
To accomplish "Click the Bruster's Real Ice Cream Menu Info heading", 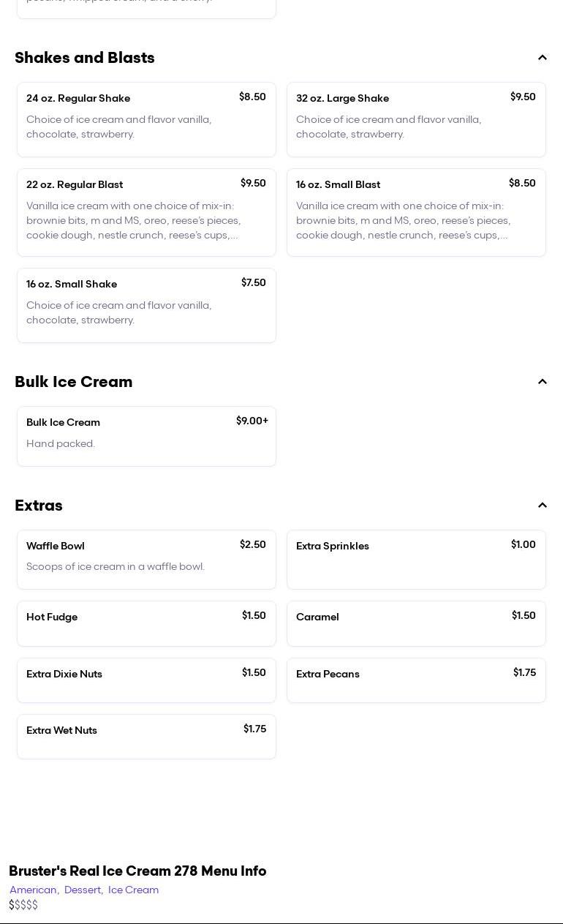I will [137, 871].
